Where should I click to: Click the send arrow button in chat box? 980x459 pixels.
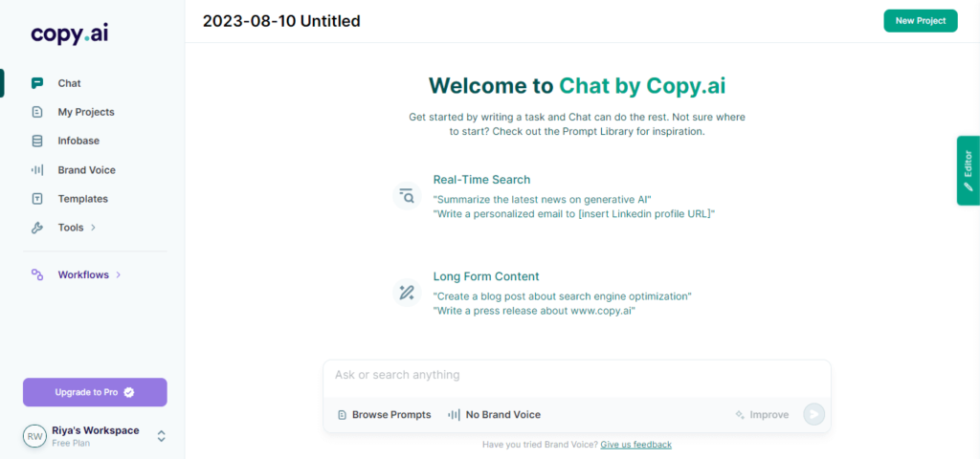coord(813,414)
